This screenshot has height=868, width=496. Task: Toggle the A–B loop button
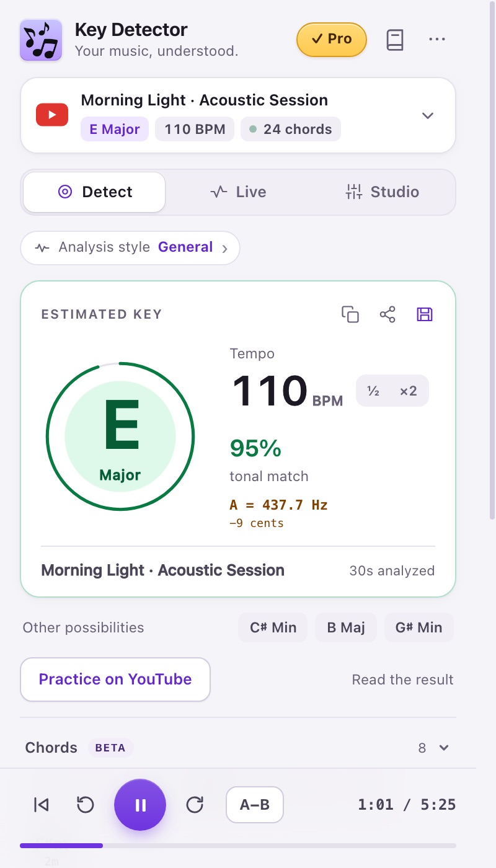(255, 805)
